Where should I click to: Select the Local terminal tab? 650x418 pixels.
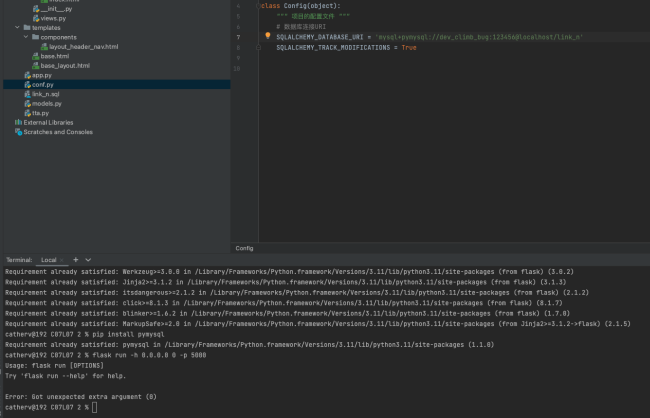(x=49, y=260)
